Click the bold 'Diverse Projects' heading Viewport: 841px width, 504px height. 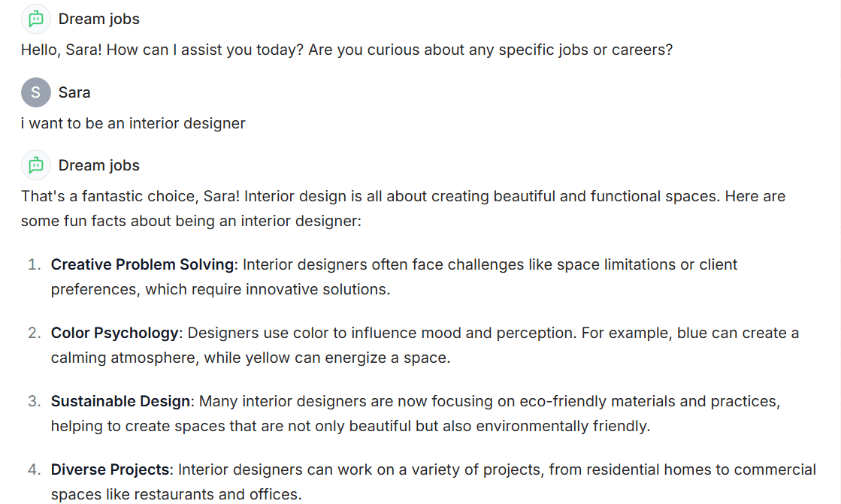tap(110, 469)
